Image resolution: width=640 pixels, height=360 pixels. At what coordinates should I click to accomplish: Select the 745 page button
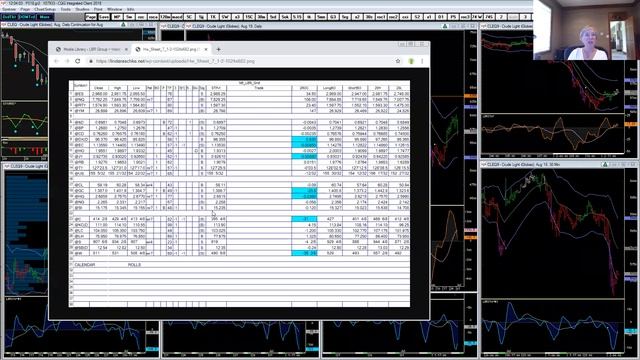coord(489,17)
